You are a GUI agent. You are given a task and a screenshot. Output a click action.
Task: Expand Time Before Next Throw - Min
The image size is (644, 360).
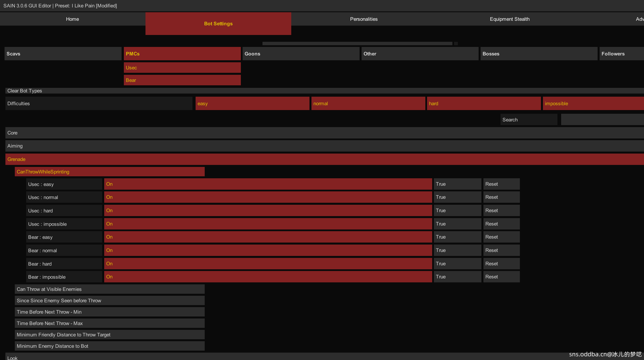(x=110, y=312)
